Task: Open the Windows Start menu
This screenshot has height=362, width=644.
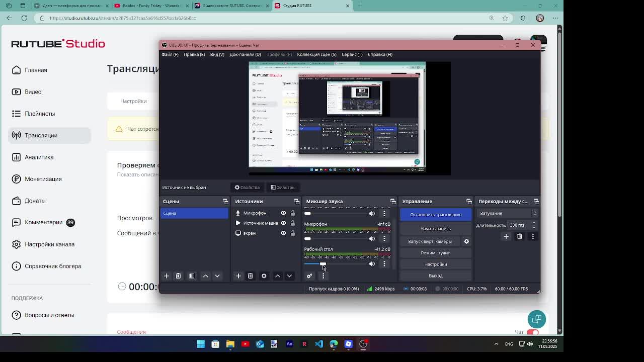Action: pos(201,344)
